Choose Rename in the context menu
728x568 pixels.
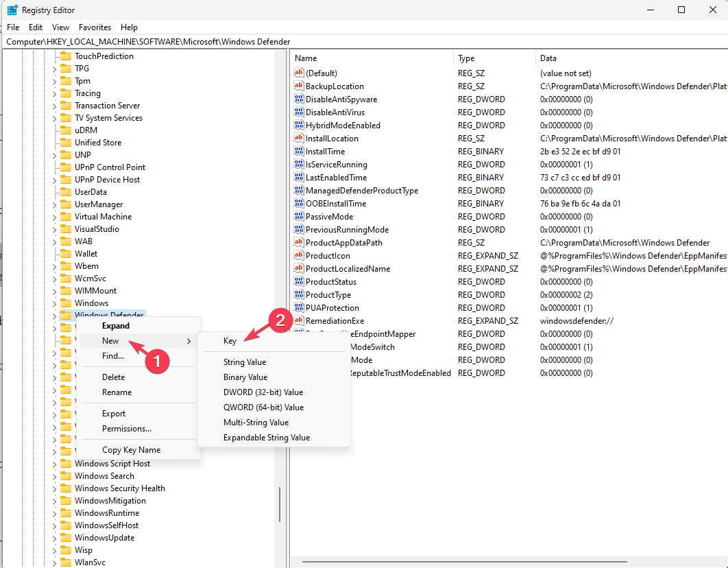click(138, 392)
